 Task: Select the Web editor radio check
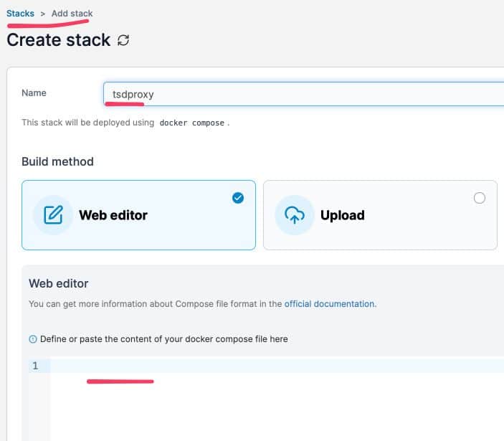(238, 198)
